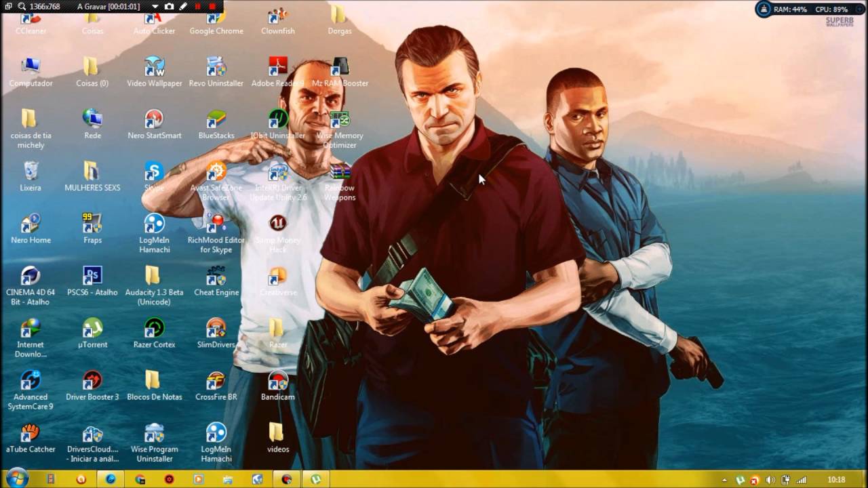
Task: Launch CINEMA 4D 64 Bit shortcut
Action: [x=31, y=286]
